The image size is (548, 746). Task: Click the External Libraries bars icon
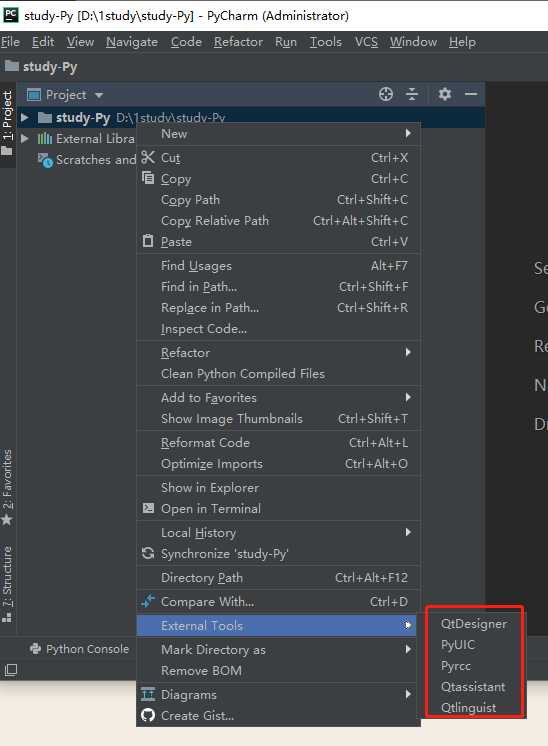(x=45, y=138)
